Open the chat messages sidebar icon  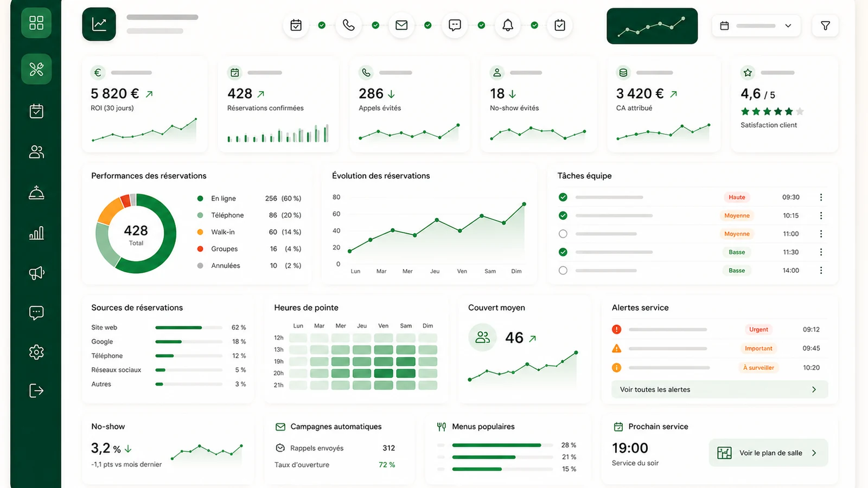(36, 313)
